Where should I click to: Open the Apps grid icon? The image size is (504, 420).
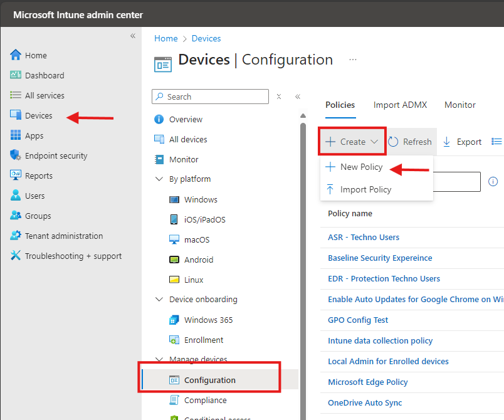[16, 135]
